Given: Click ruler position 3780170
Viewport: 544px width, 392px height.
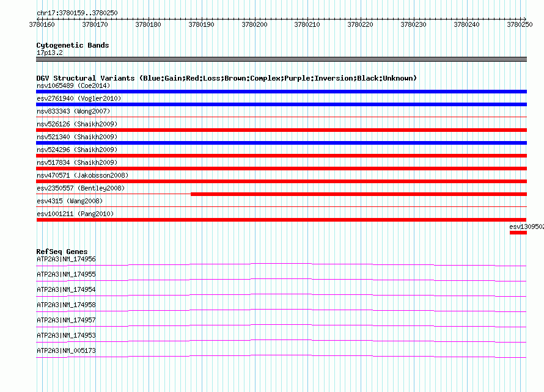Looking at the screenshot, I should (95, 24).
